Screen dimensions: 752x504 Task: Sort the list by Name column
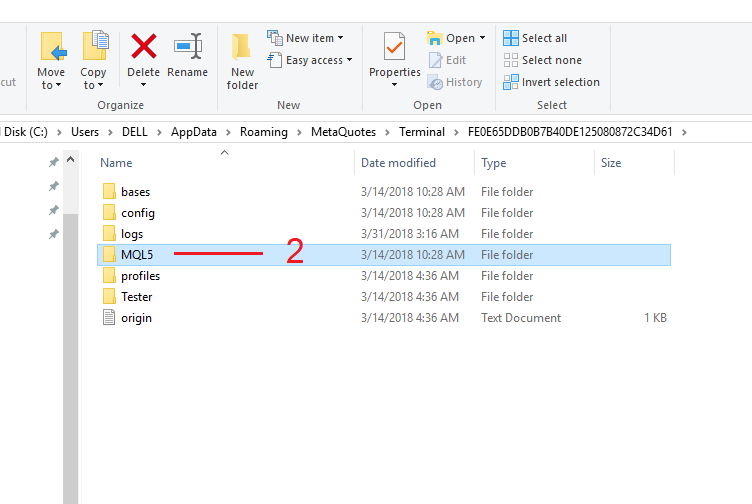116,163
